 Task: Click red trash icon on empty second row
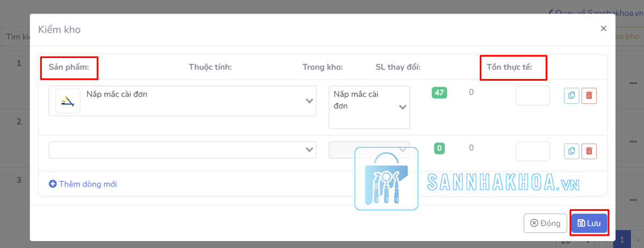click(589, 152)
